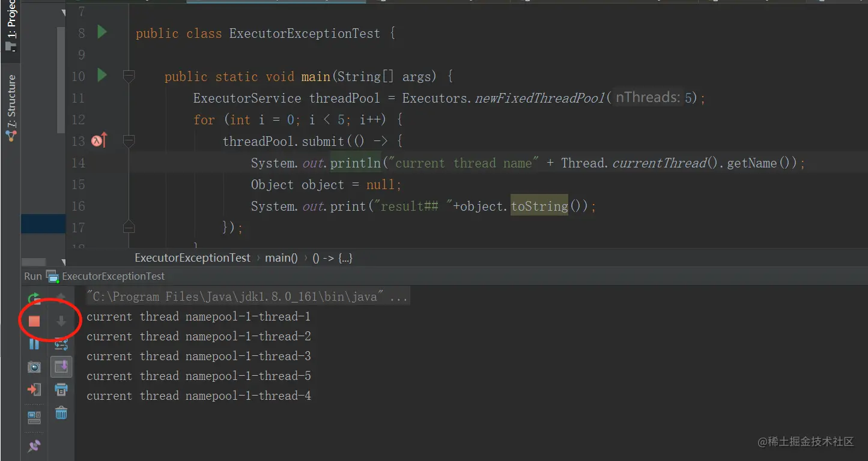Go down the stack trace in console
868x461 pixels.
click(x=61, y=321)
